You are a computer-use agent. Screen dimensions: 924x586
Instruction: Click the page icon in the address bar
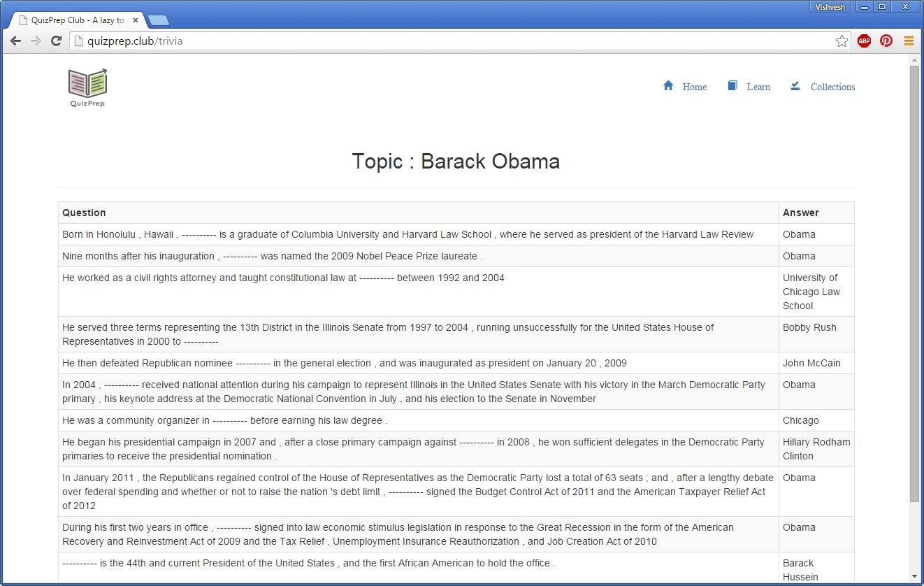coord(78,41)
